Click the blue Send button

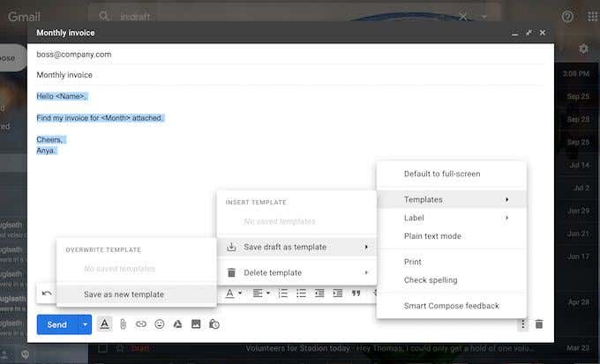coord(56,324)
